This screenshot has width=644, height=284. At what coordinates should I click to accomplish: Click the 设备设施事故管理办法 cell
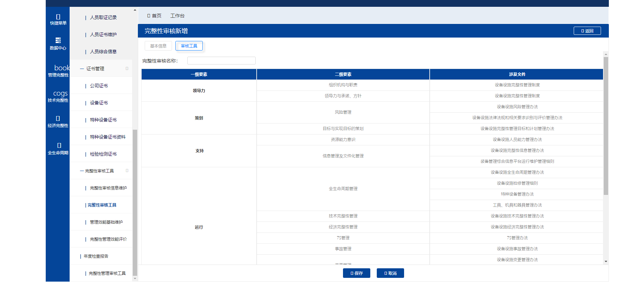[x=517, y=249]
